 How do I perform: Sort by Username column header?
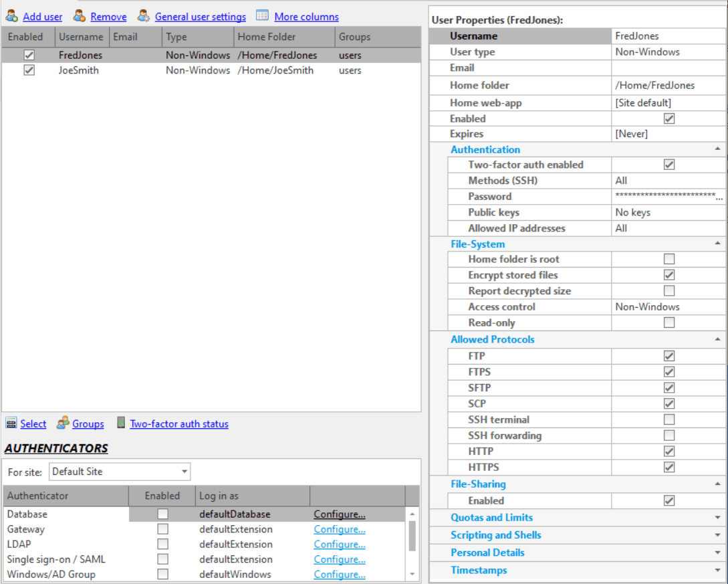[82, 37]
